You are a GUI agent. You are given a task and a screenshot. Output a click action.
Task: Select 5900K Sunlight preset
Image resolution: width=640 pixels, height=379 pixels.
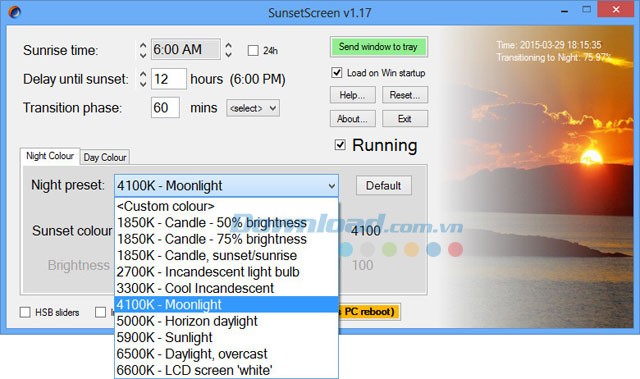pos(227,337)
